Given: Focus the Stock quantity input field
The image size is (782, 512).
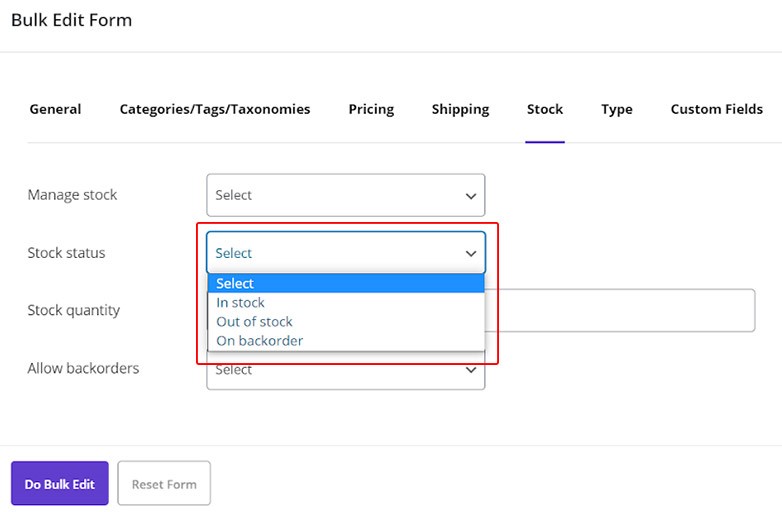Looking at the screenshot, I should 620,310.
